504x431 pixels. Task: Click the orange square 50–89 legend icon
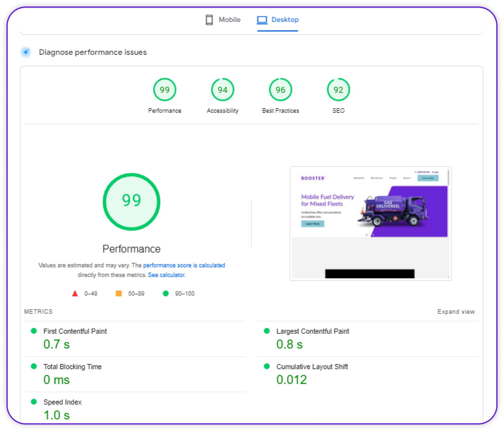(x=119, y=293)
